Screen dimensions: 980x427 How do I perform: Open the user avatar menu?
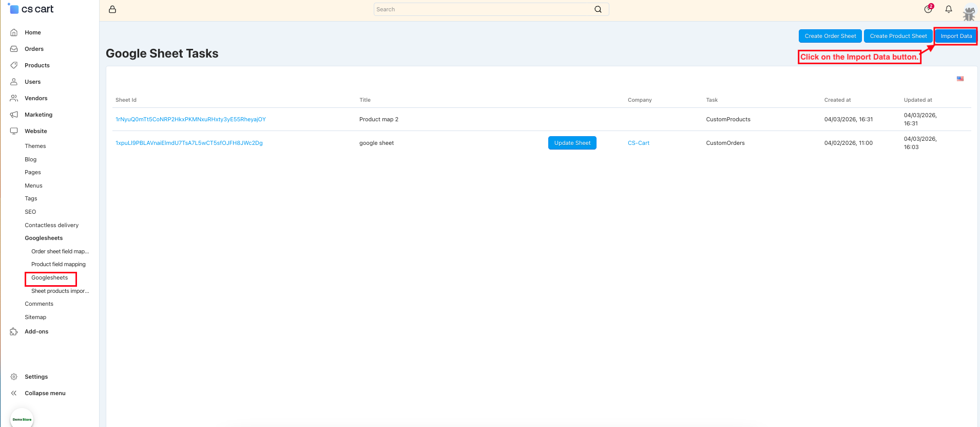(x=969, y=12)
